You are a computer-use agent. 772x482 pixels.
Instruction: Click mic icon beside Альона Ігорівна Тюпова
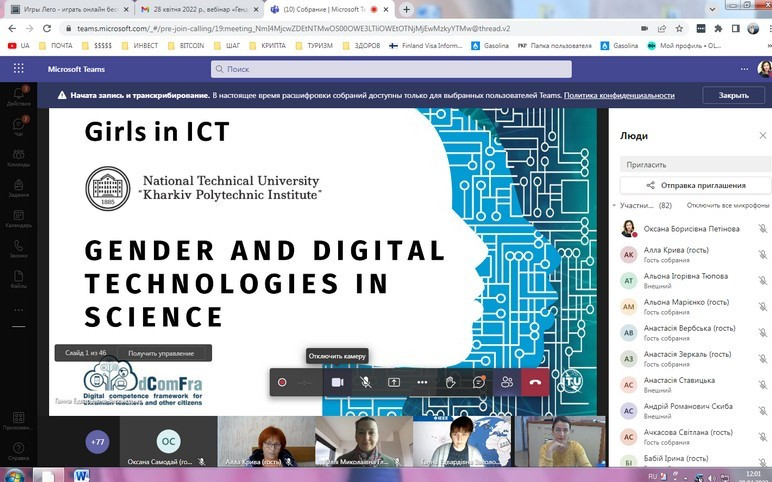click(x=763, y=281)
